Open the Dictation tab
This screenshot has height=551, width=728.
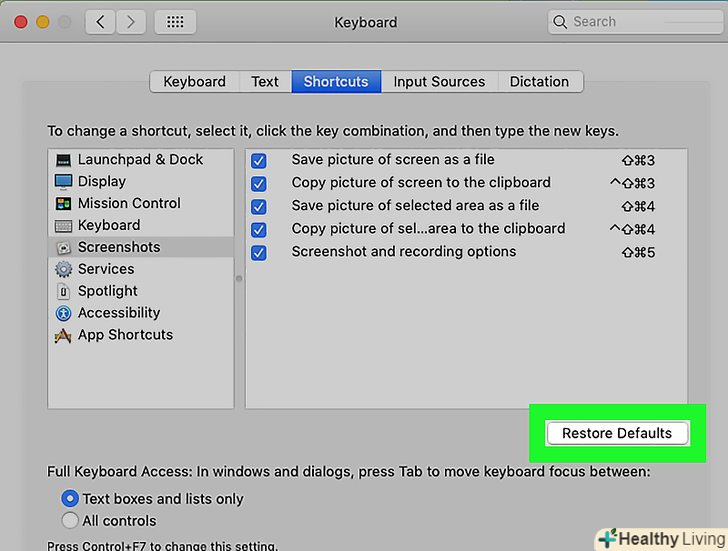point(539,82)
